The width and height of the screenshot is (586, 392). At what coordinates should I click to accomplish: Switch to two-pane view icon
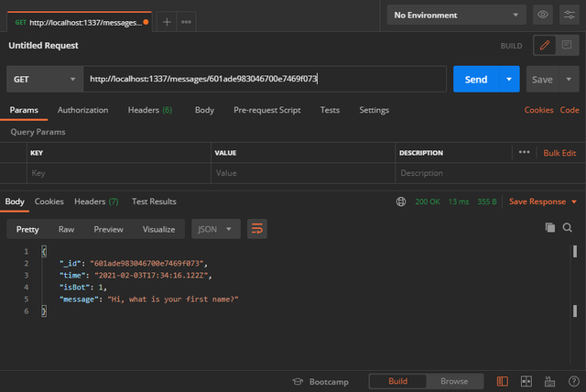(x=526, y=382)
